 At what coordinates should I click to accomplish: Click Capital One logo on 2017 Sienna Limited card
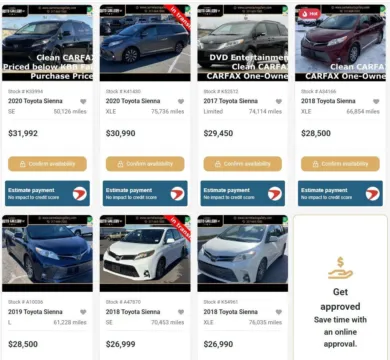[275, 194]
